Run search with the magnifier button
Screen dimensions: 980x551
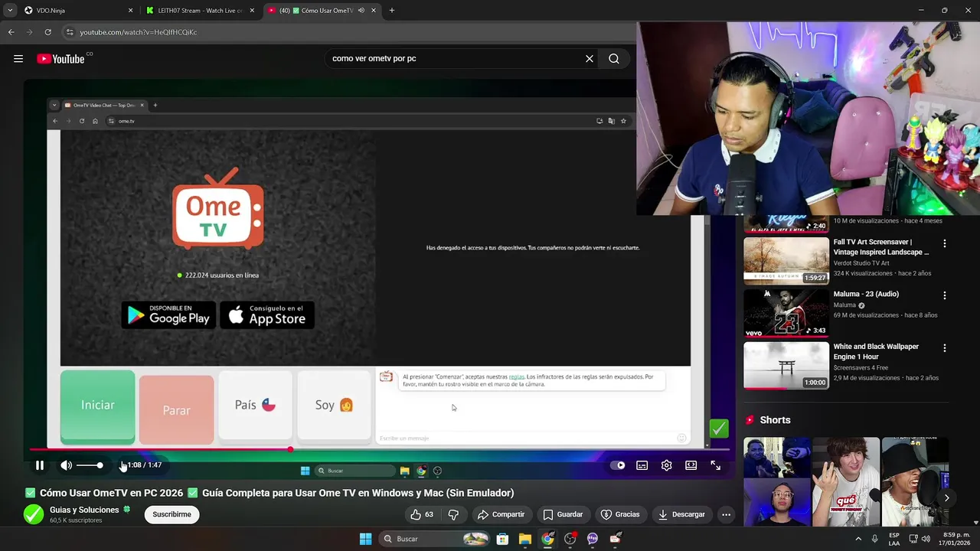614,59
